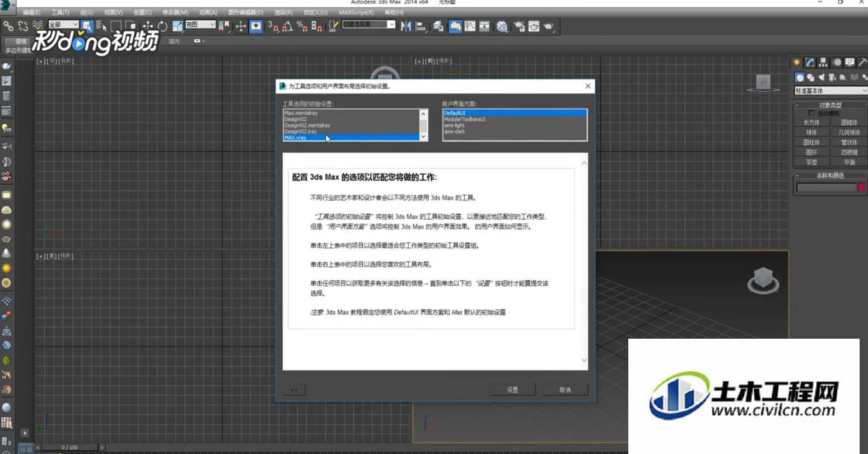Click the object name input field
Image resolution: width=868 pixels, height=454 pixels.
[826, 188]
